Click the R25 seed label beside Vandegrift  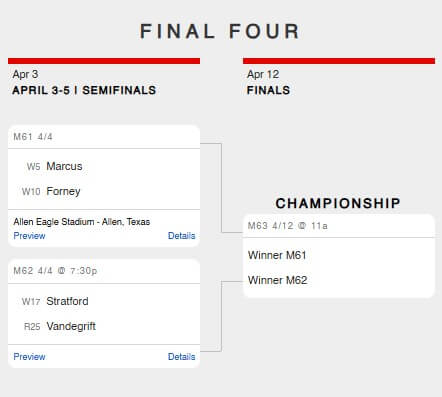(x=32, y=326)
